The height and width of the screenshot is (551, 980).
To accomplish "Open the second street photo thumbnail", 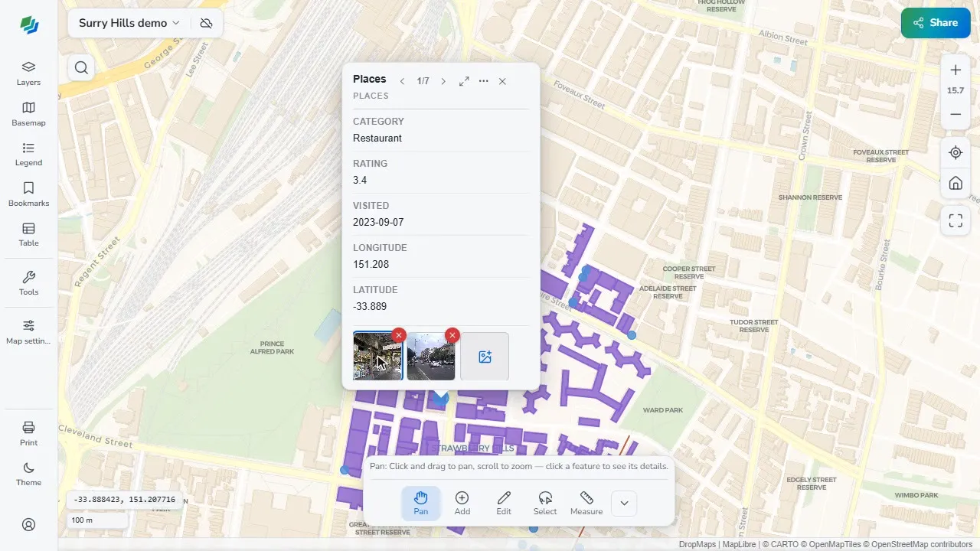I will (431, 356).
